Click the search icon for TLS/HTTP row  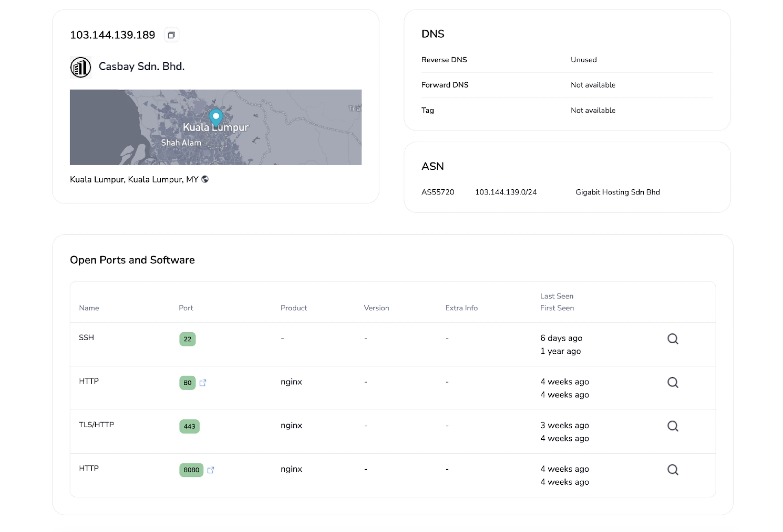pos(673,426)
